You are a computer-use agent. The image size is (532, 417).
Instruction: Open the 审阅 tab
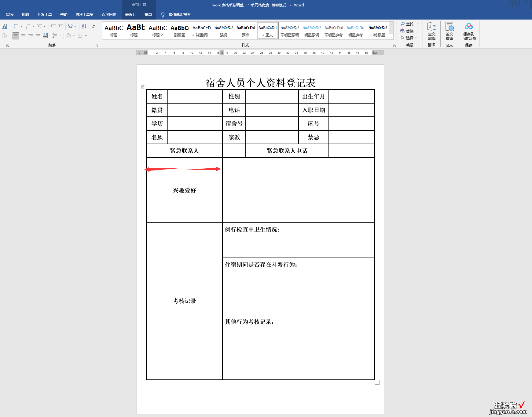pos(10,14)
